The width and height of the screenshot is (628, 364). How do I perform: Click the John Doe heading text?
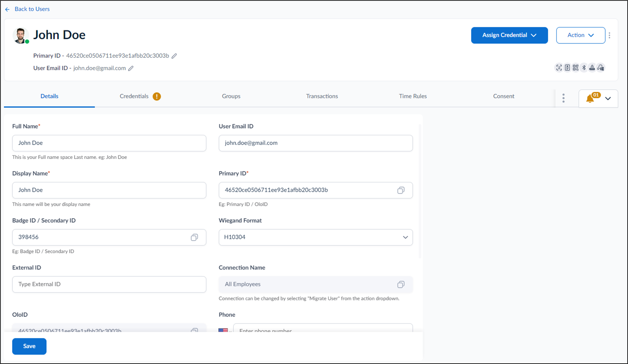pyautogui.click(x=59, y=35)
